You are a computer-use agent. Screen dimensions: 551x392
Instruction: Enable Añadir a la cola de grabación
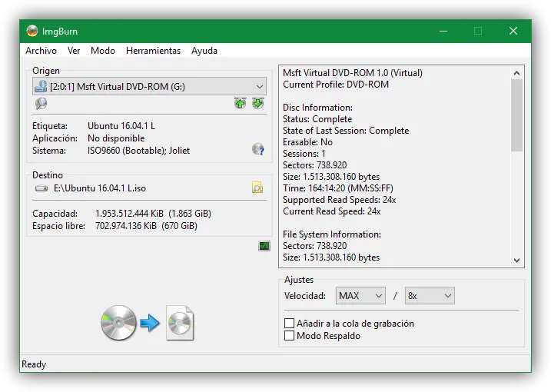coord(289,323)
